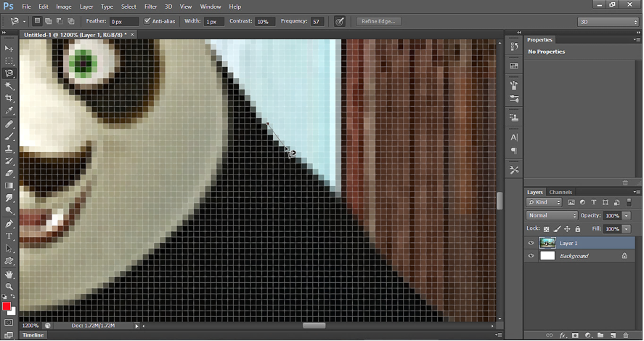The height and width of the screenshot is (341, 644).
Task: Select the Eraser tool
Action: tap(9, 173)
